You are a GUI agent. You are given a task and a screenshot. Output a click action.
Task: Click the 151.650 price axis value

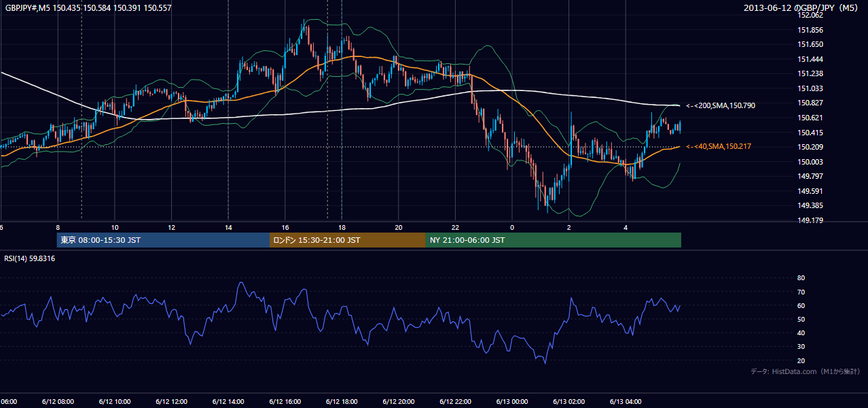811,44
